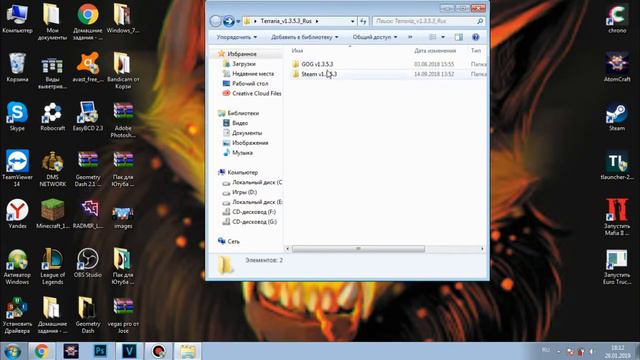The image size is (640, 360).
Task: Select the Skype desktop icon
Action: tap(17, 117)
